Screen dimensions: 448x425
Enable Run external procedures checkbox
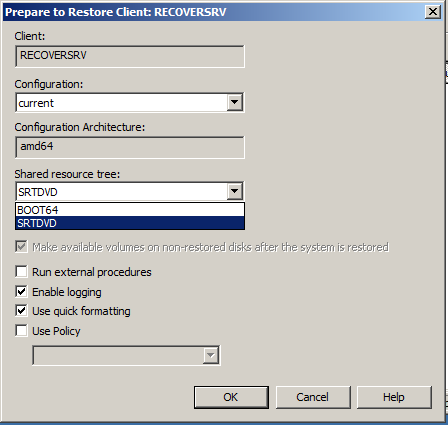click(21, 272)
